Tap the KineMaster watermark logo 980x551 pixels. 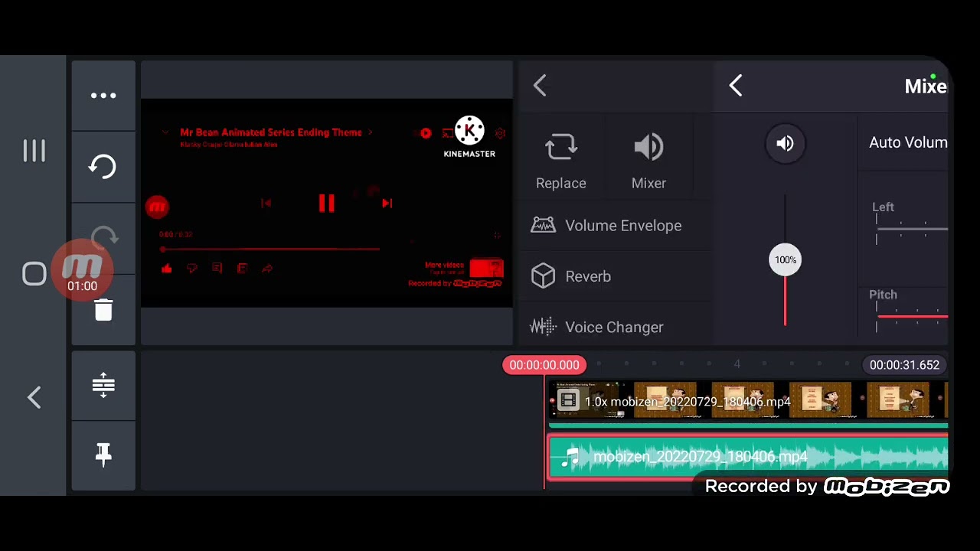tap(469, 138)
